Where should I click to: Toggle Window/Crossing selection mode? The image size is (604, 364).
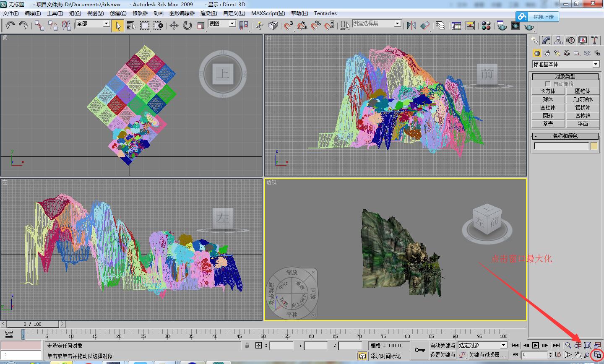159,26
